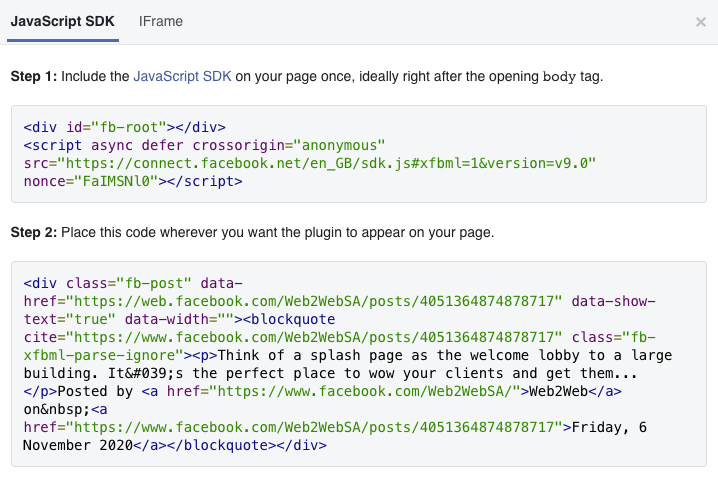Click the nonce="FaIMSNl0" code line

(133, 181)
